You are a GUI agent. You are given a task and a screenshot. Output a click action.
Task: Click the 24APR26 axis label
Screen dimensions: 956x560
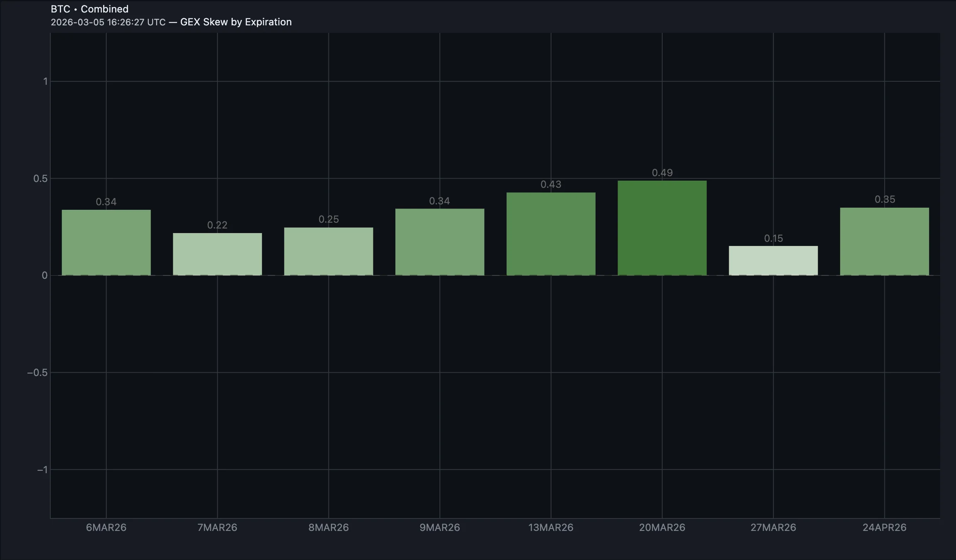(x=885, y=528)
